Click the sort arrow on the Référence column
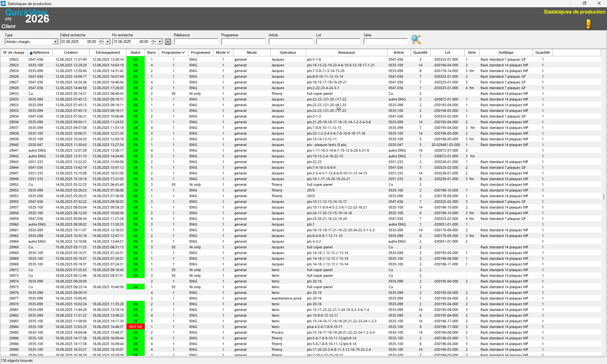The height and width of the screenshot is (364, 607). 31,53
